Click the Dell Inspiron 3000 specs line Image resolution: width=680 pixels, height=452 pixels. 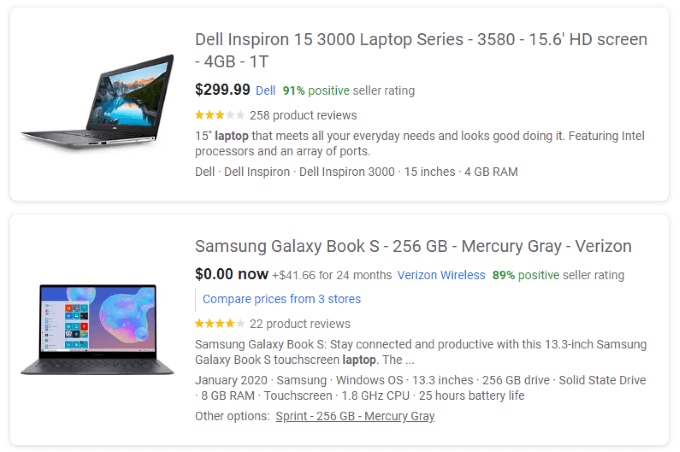coord(356,172)
